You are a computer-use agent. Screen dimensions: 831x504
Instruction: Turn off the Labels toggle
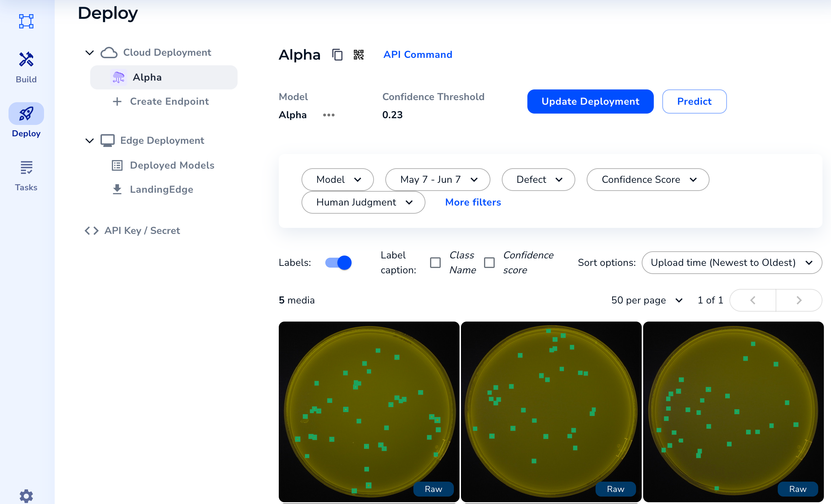[338, 263]
